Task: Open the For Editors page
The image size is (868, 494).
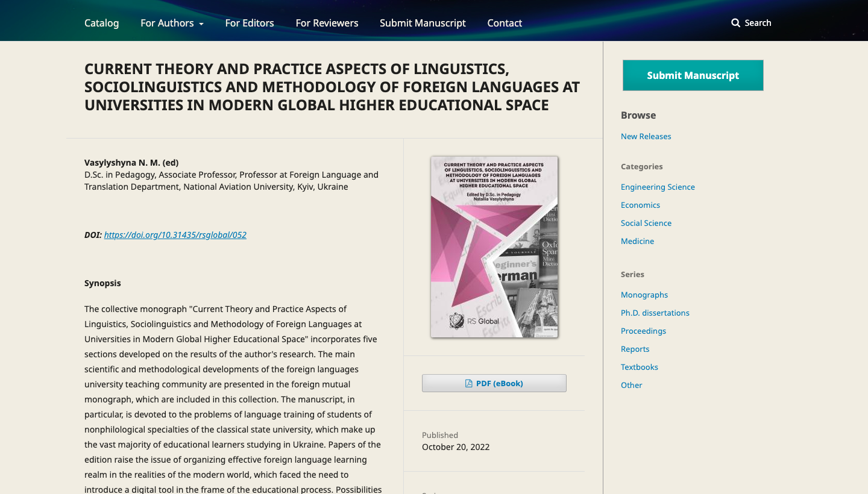Action: point(250,23)
